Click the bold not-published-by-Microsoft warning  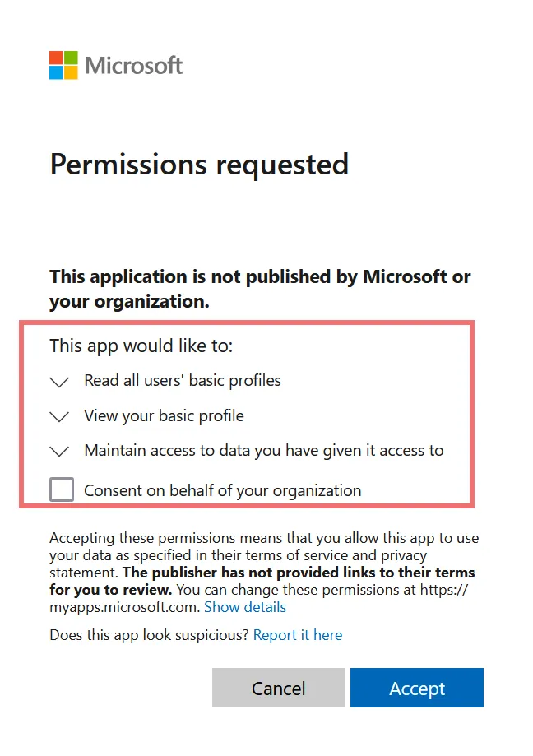click(260, 289)
